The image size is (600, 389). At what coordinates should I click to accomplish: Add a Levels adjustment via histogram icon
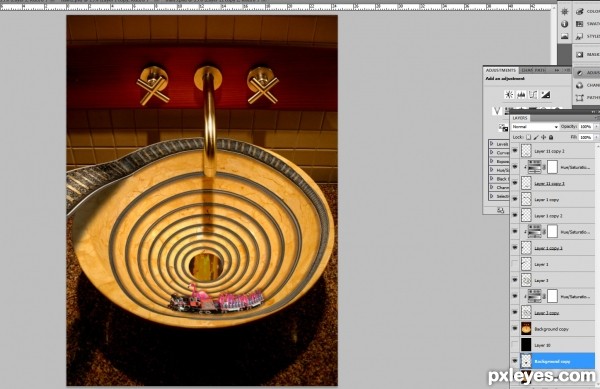click(521, 94)
